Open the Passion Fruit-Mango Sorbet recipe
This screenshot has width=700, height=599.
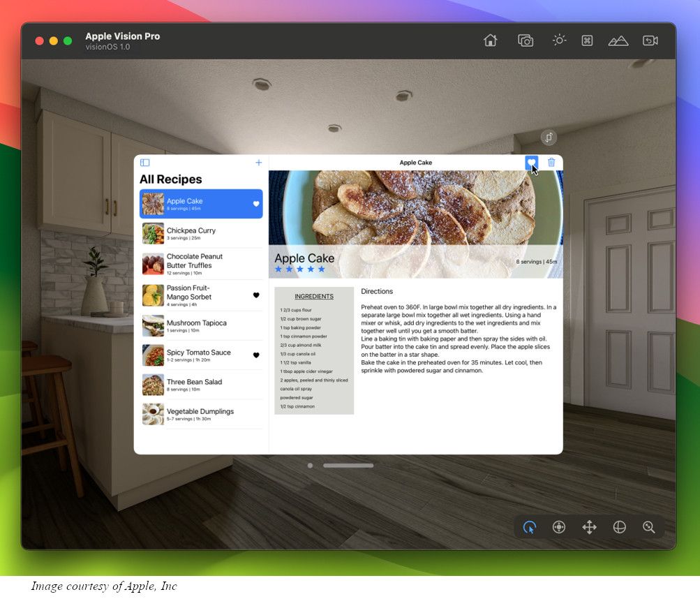point(201,295)
